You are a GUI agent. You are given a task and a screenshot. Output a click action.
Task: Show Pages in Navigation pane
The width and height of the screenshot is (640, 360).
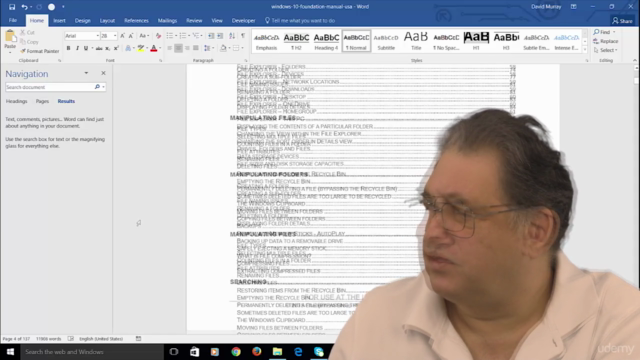pyautogui.click(x=42, y=101)
